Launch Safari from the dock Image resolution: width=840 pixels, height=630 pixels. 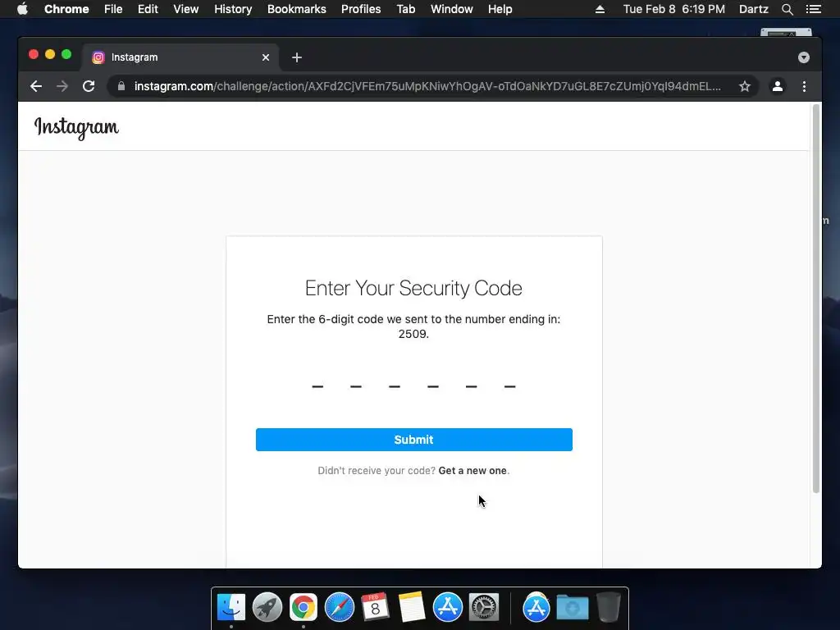(x=339, y=607)
